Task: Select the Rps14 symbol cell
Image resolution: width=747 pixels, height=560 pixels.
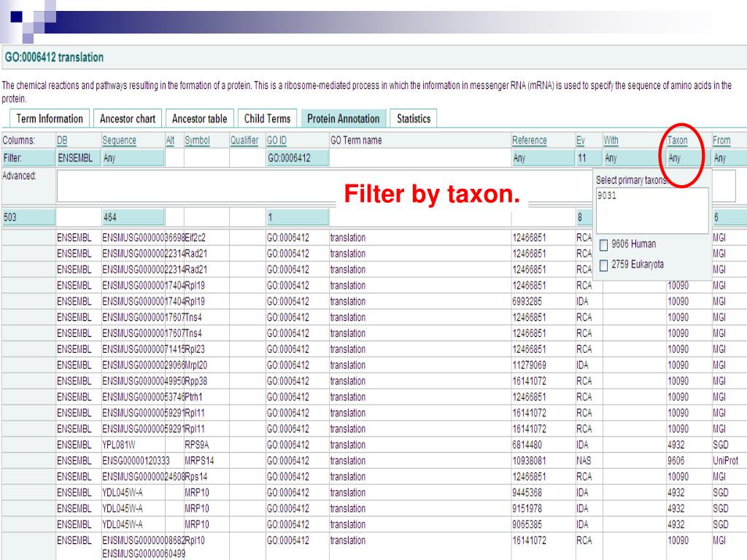Action: 196,477
